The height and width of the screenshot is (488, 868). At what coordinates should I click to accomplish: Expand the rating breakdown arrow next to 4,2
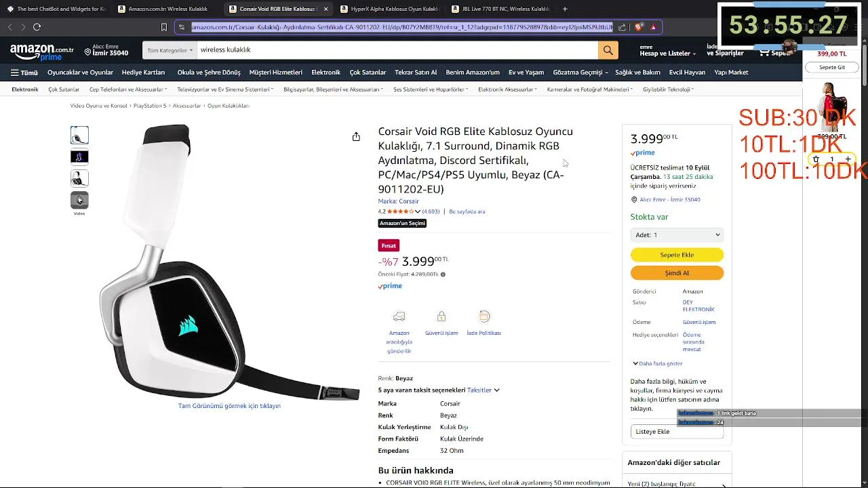(418, 211)
